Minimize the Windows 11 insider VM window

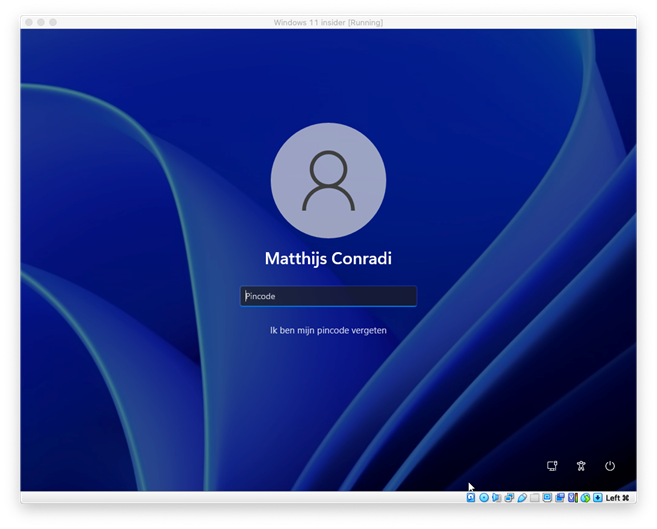41,22
